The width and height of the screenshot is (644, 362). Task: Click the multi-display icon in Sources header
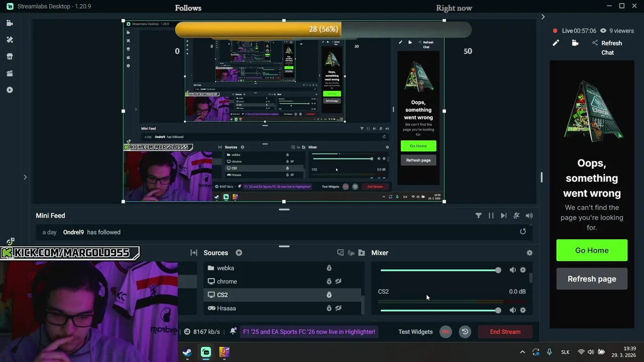tap(341, 253)
